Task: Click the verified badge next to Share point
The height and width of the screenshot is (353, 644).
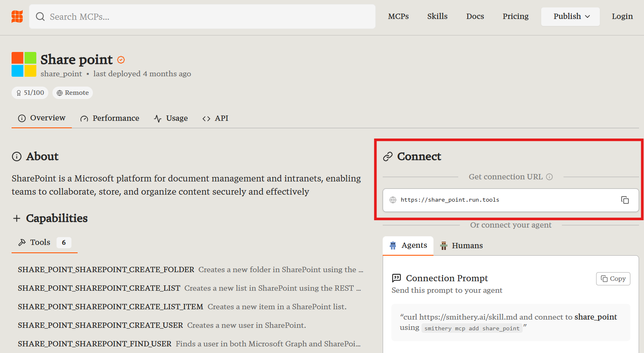Action: tap(121, 60)
